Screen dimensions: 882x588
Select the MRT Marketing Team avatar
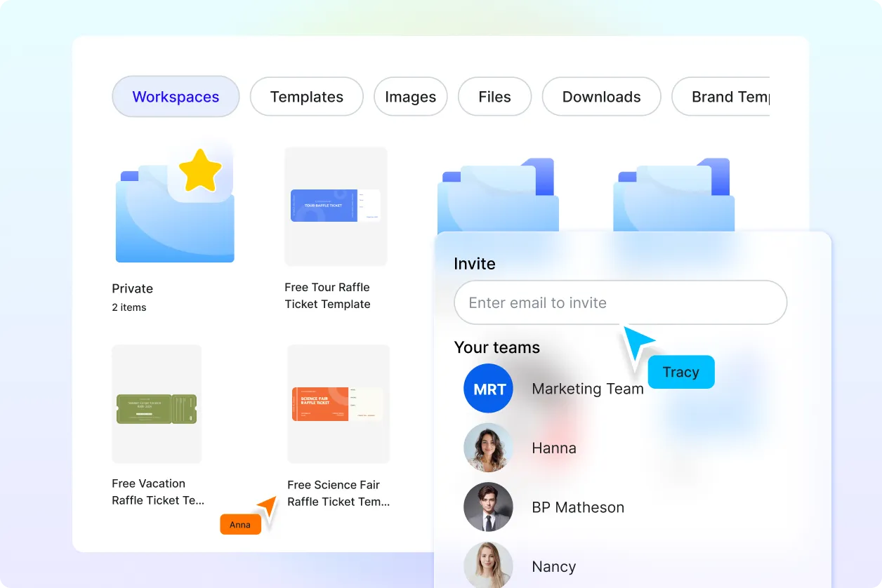tap(488, 388)
